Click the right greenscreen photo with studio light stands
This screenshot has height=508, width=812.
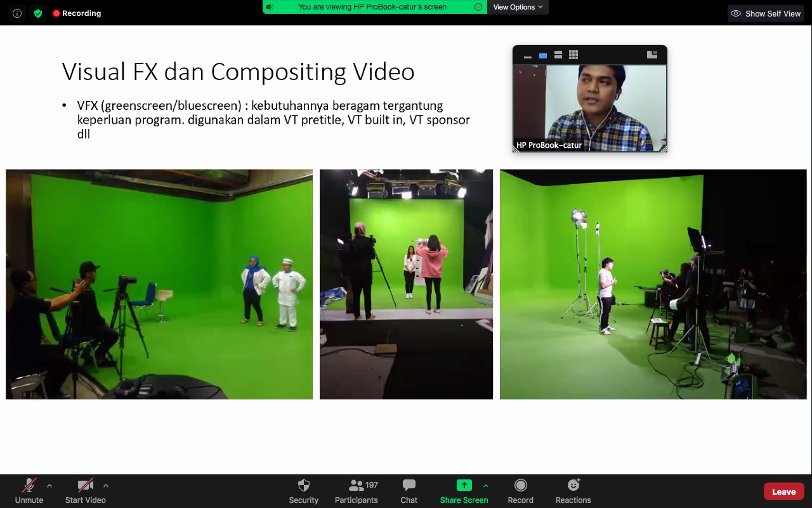pos(653,284)
